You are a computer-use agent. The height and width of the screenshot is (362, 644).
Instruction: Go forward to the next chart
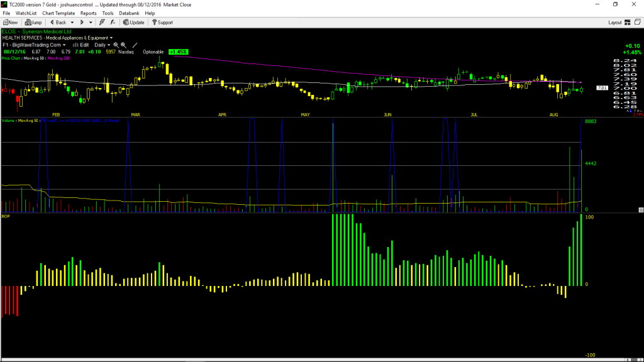click(x=82, y=23)
